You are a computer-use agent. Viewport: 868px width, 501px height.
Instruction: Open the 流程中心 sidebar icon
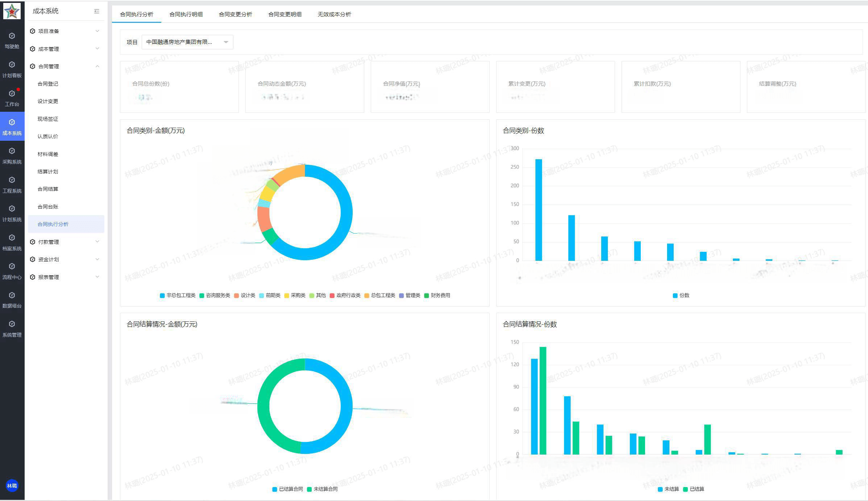click(12, 271)
